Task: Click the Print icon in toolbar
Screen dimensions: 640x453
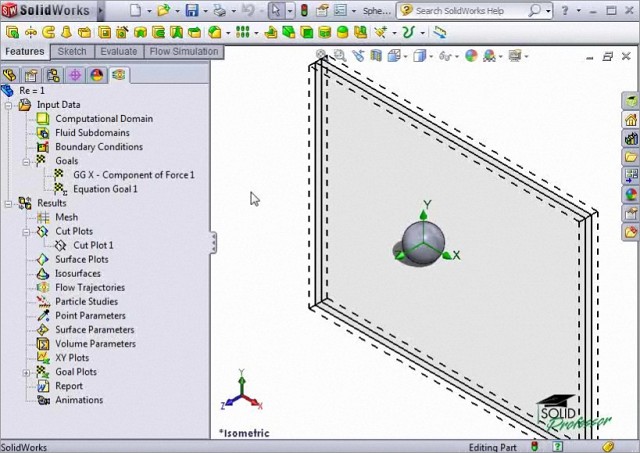Action: [220, 11]
